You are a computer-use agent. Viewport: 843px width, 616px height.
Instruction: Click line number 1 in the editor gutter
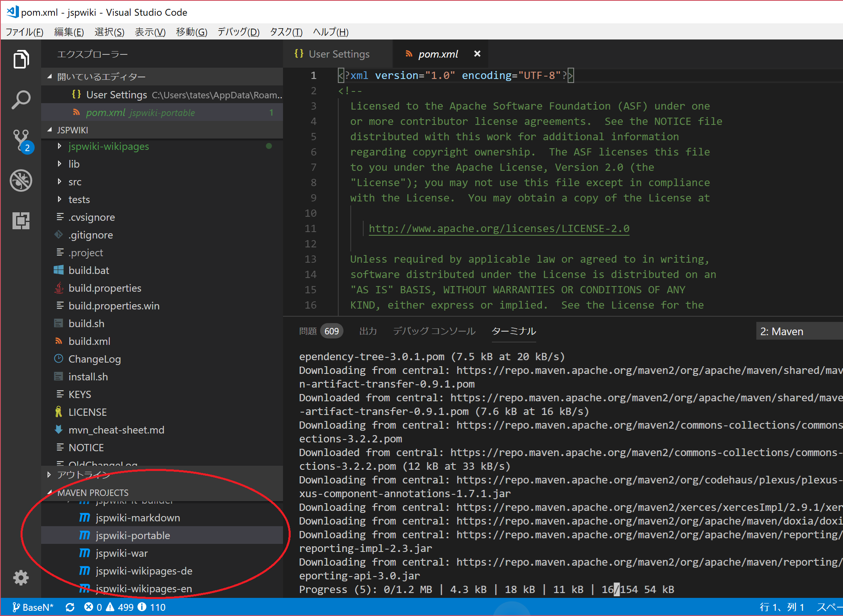point(314,75)
